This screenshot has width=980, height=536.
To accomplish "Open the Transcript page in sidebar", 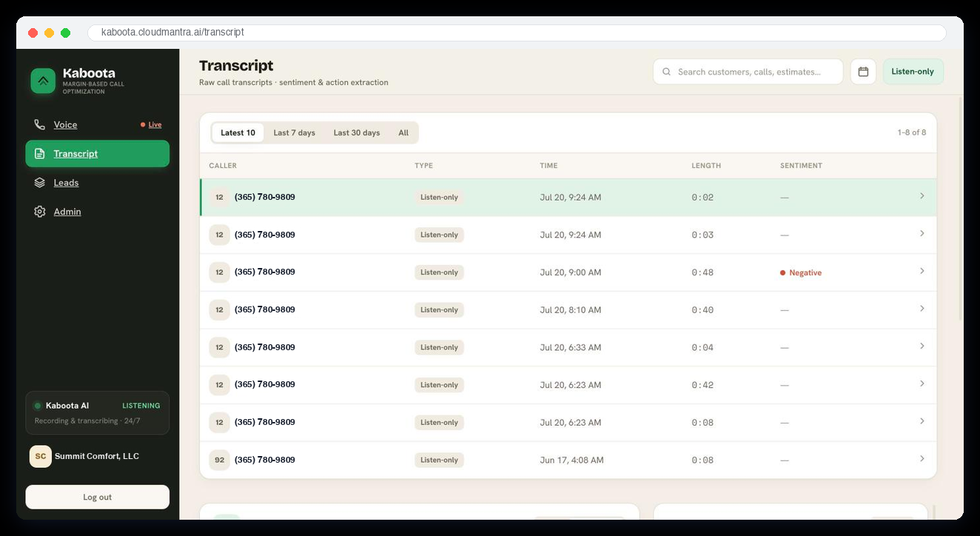I will pyautogui.click(x=97, y=153).
